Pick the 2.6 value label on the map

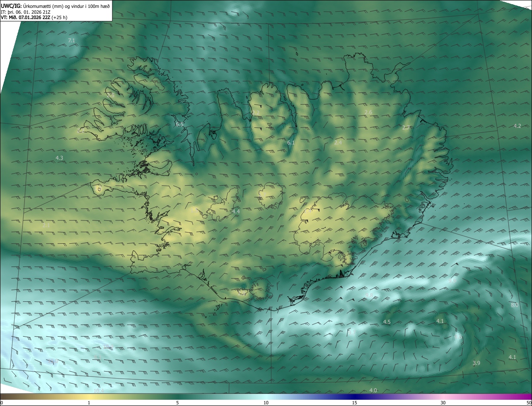click(368, 113)
